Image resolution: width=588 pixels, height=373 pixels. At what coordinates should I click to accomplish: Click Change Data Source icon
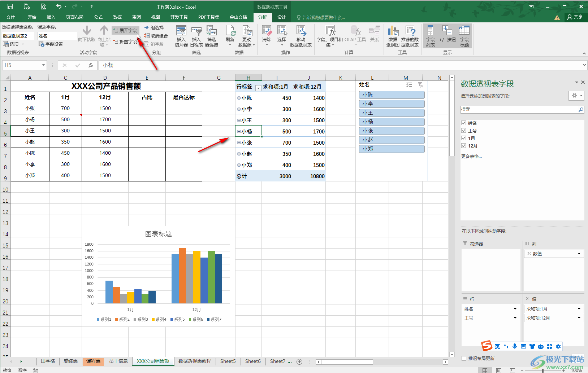(x=247, y=36)
